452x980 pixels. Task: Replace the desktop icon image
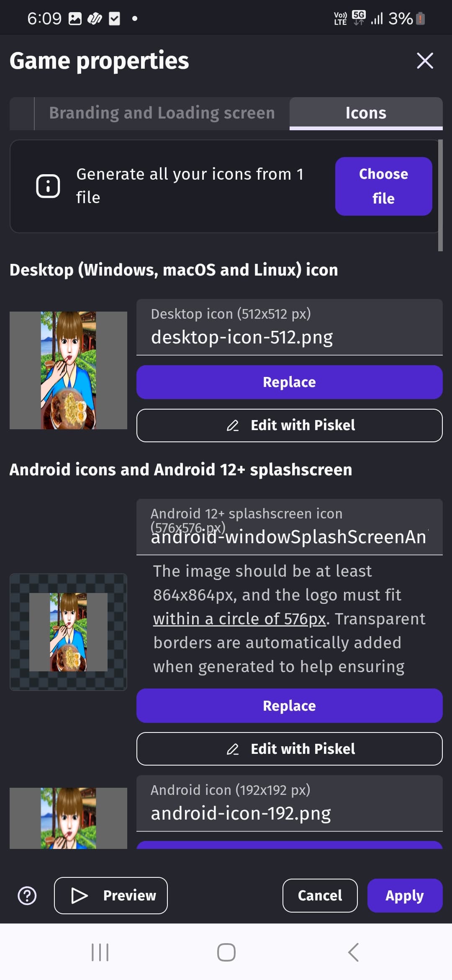290,382
